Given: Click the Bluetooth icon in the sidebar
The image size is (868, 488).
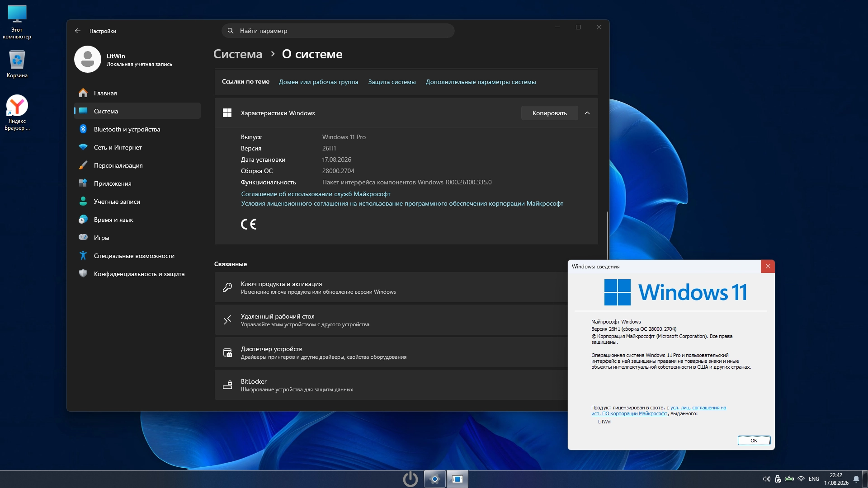Looking at the screenshot, I should pyautogui.click(x=83, y=129).
